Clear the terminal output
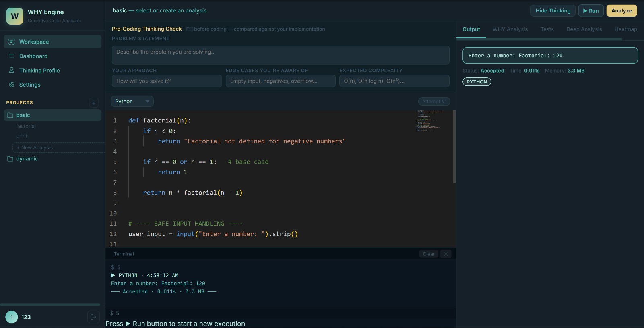Viewport: 644px width, 328px height. pyautogui.click(x=429, y=254)
